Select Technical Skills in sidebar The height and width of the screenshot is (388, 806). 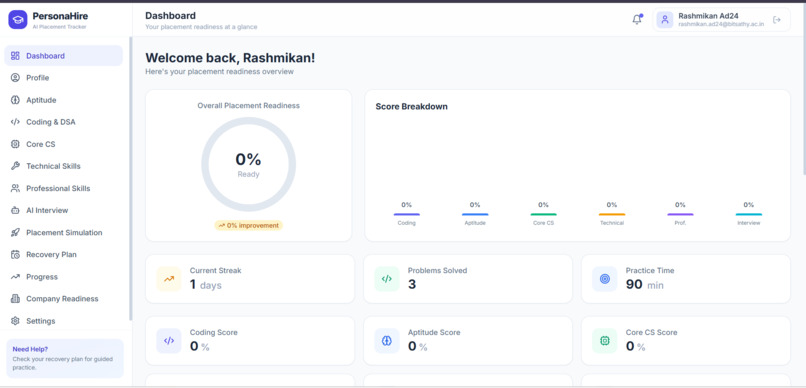point(63,166)
